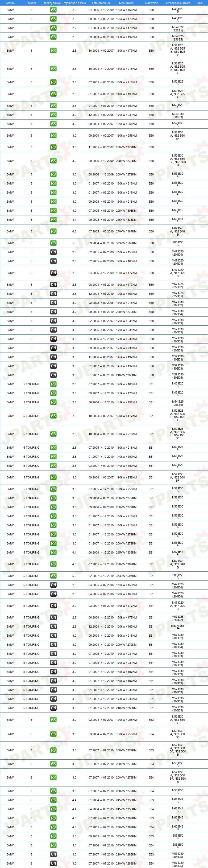
Task: Click the Rodzaj paliwa column header
Action: click(x=52, y=3)
